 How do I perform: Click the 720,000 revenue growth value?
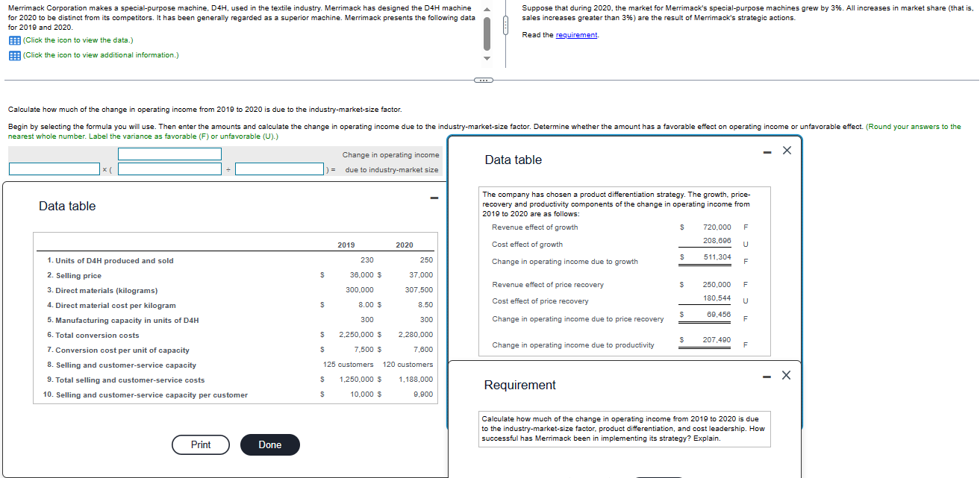pos(717,227)
